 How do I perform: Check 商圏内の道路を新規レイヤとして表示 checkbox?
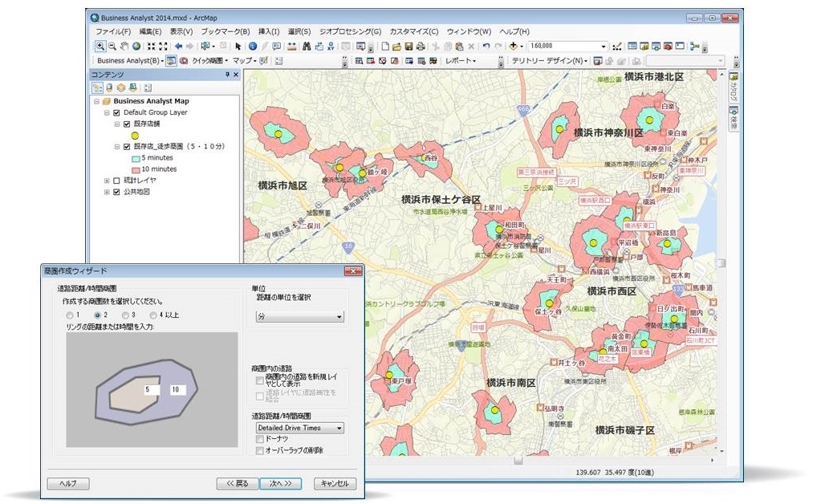[x=260, y=380]
